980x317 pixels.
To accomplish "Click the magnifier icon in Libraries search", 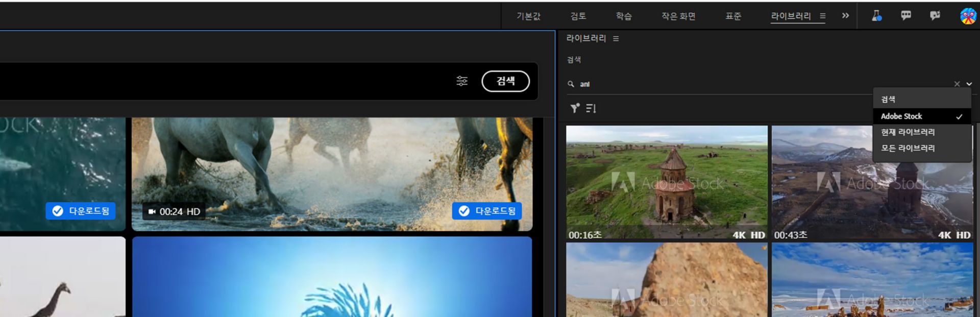I will point(571,84).
